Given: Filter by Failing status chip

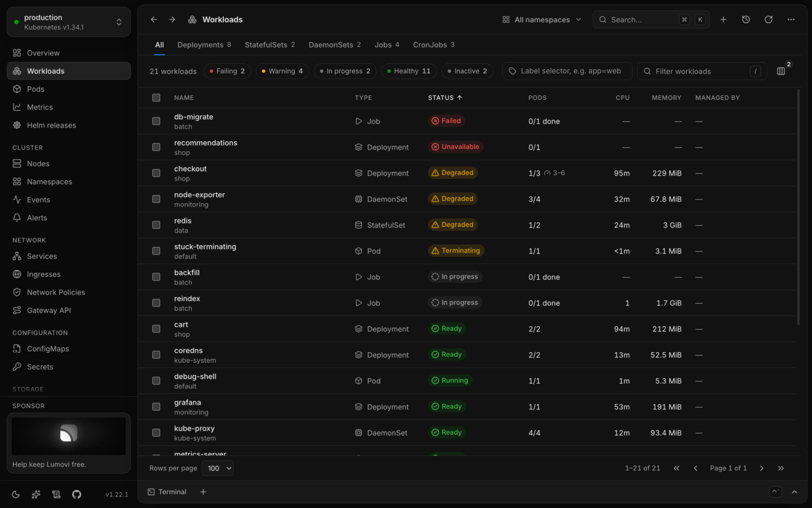Looking at the screenshot, I should pos(227,71).
